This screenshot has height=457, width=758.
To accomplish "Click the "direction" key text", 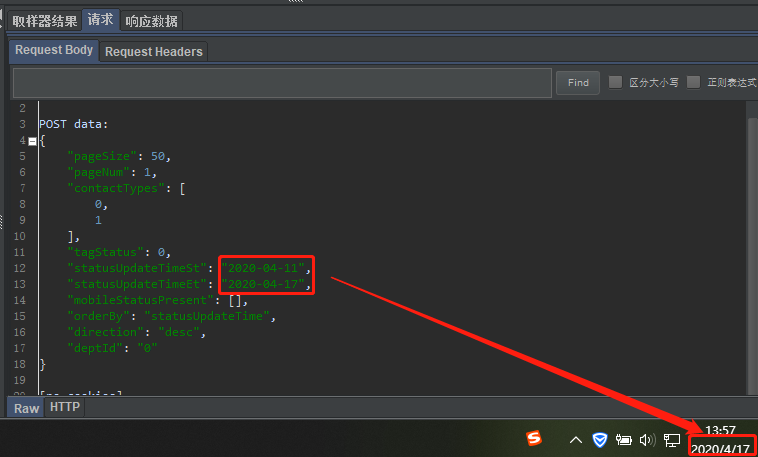I will tap(105, 332).
